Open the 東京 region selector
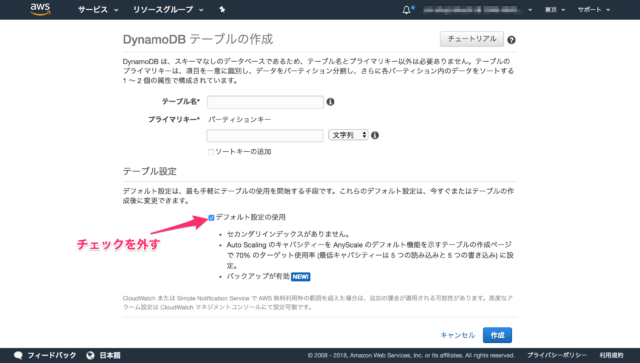Image resolution: width=640 pixels, height=363 pixels. [x=555, y=10]
